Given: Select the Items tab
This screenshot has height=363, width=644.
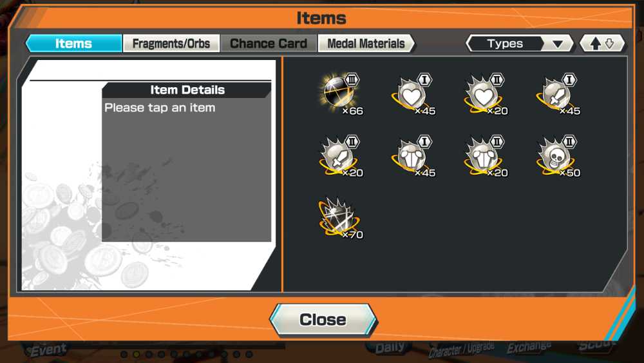Looking at the screenshot, I should pyautogui.click(x=74, y=44).
